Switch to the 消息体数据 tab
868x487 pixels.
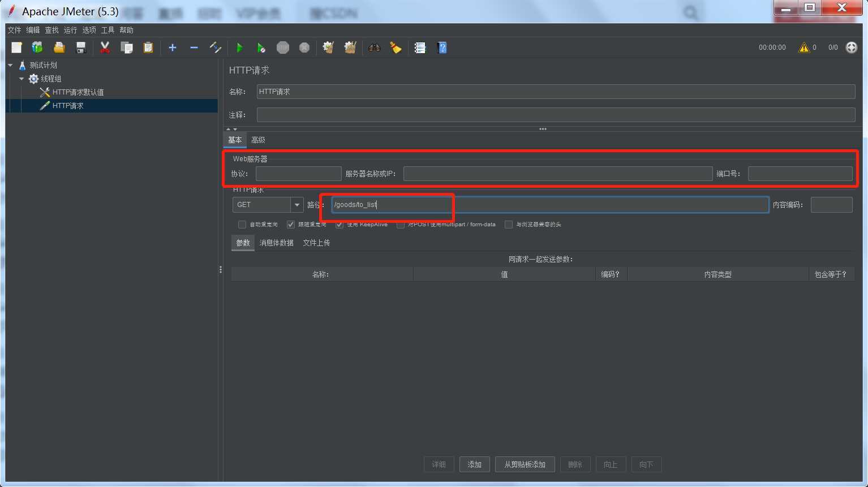tap(276, 243)
